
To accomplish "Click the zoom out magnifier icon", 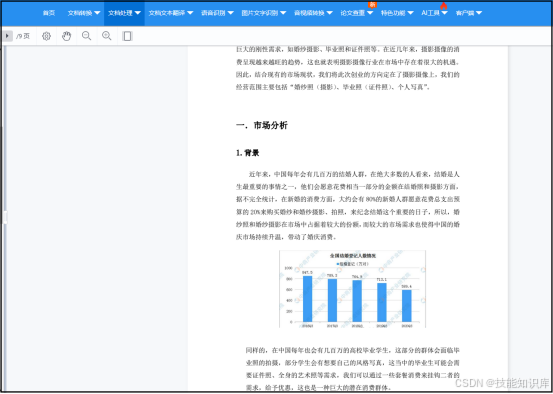I will (x=86, y=36).
